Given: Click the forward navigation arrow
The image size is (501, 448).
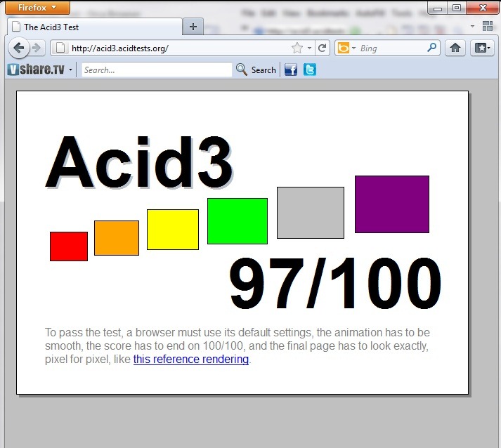Looking at the screenshot, I should (x=37, y=48).
